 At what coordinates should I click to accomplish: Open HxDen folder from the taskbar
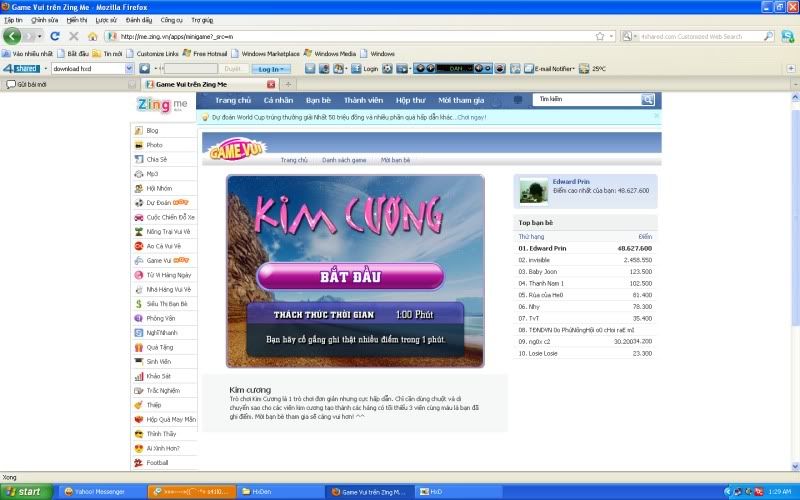click(279, 492)
